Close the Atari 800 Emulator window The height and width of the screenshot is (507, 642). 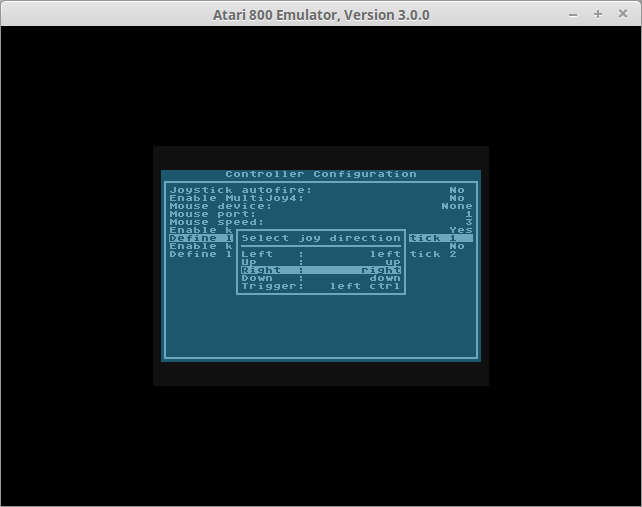(623, 14)
